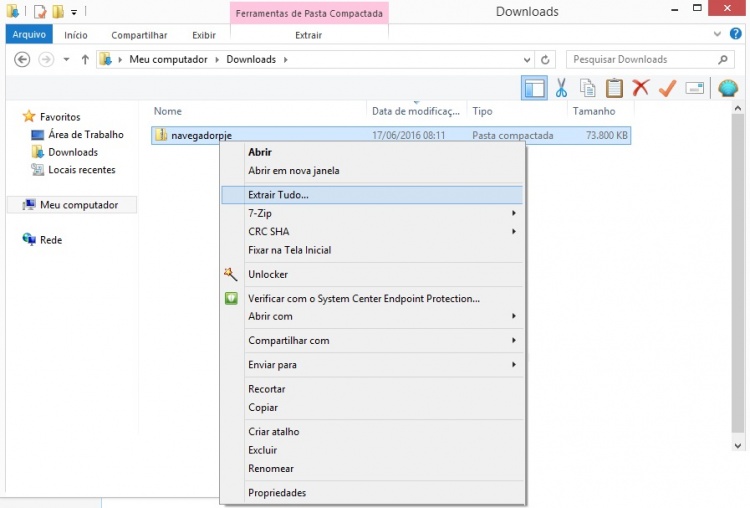Select Extrair Tudo in context menu
750x508 pixels.
coord(278,194)
